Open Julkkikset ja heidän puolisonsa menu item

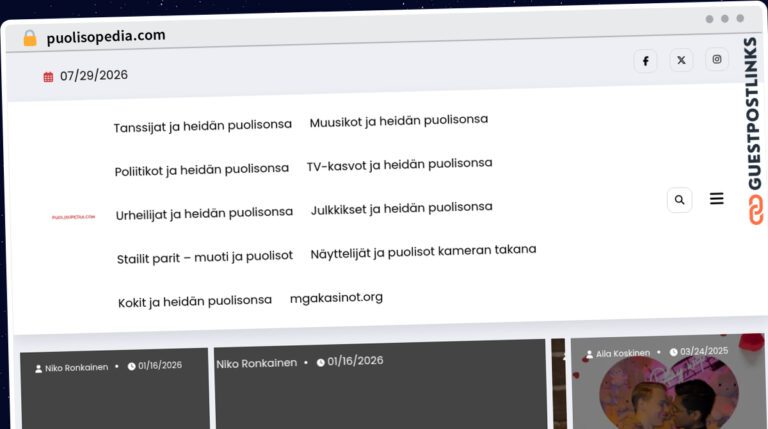click(402, 208)
